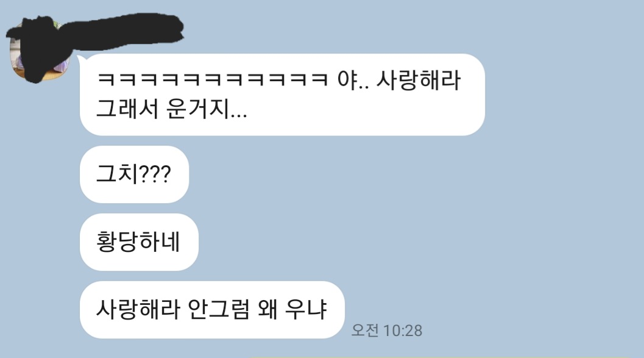Viewport: 644px width, 358px height.
Task: Click the words 왜 우냐 in last bubble
Action: (x=292, y=309)
